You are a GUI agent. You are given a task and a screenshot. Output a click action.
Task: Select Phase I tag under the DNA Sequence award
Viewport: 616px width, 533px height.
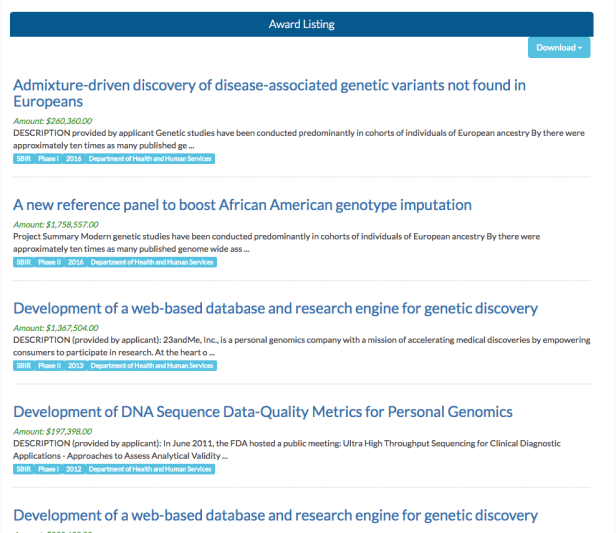coord(49,469)
